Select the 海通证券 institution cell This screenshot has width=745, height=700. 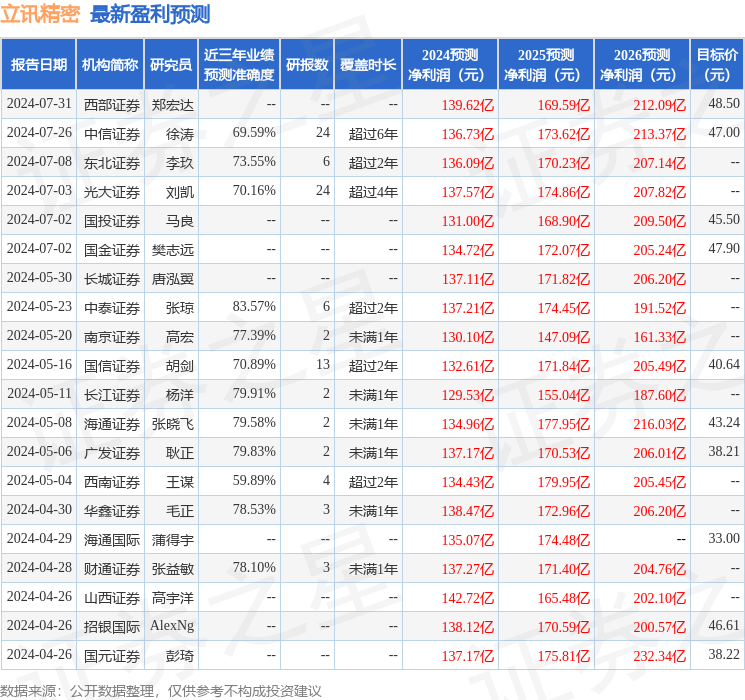coord(112,423)
